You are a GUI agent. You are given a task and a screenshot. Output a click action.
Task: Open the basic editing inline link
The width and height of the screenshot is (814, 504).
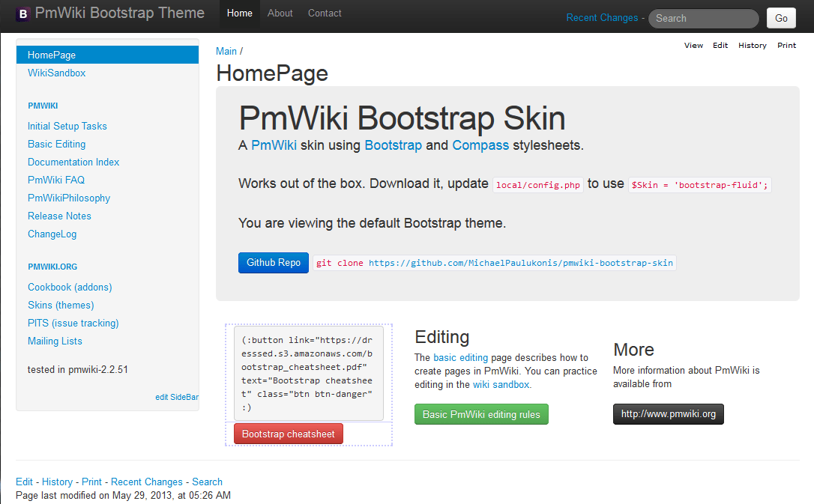point(460,358)
